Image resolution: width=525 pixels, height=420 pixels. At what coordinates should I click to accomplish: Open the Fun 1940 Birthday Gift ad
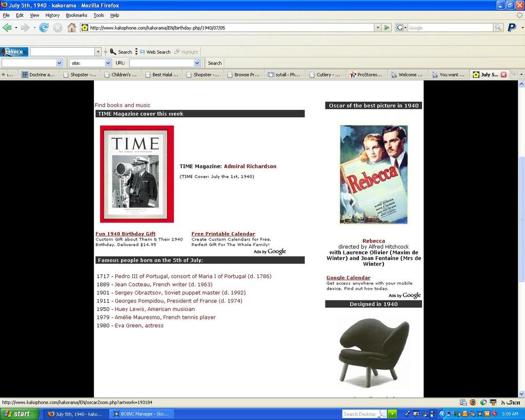coord(126,234)
